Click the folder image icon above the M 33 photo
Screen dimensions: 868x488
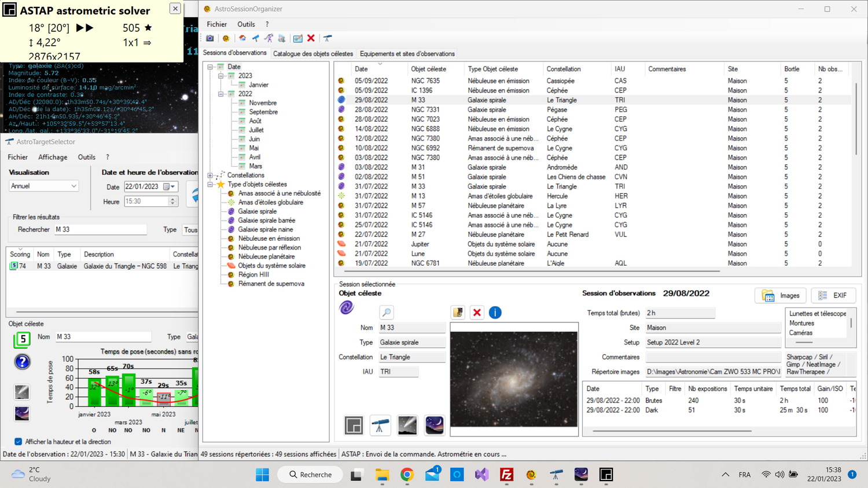tap(458, 312)
